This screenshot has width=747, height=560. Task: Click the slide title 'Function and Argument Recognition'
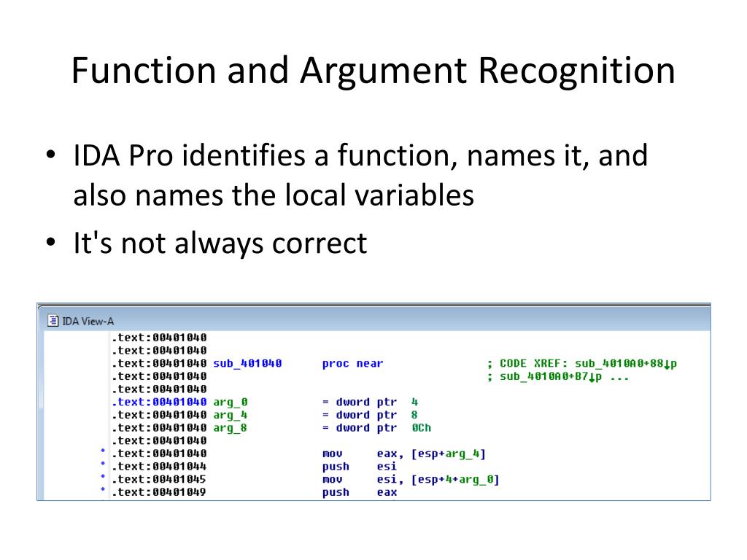tap(373, 71)
